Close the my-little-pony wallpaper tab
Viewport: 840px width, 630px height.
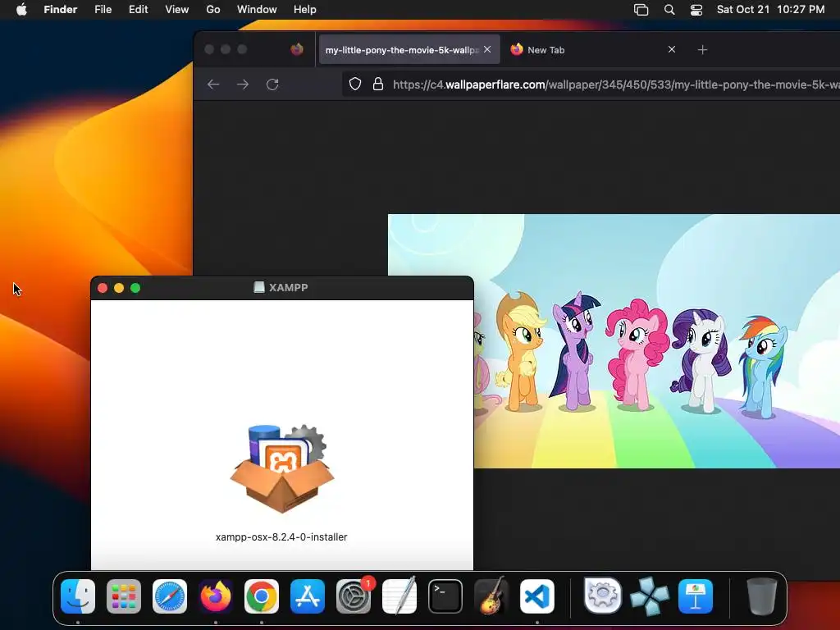(487, 49)
